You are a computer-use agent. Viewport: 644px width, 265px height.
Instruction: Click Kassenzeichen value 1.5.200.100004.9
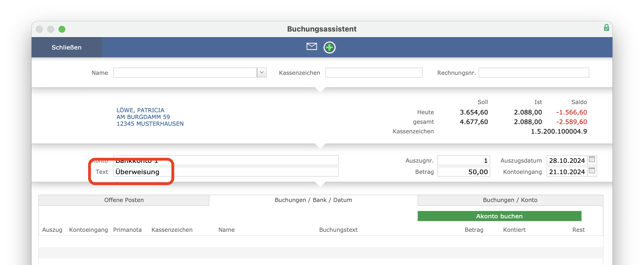(x=559, y=131)
